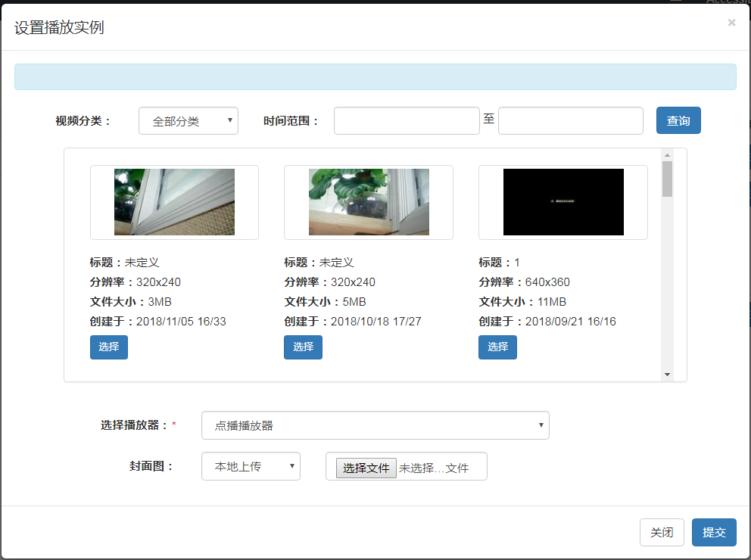Click the text 创建于：2018/11/05 16/33

158,321
